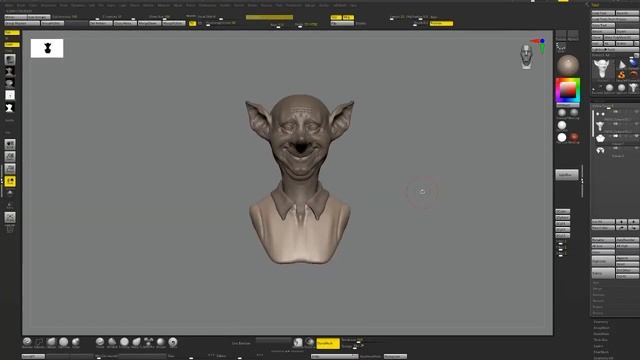Open the Alpha menu in the menu bar

pos(9,5)
